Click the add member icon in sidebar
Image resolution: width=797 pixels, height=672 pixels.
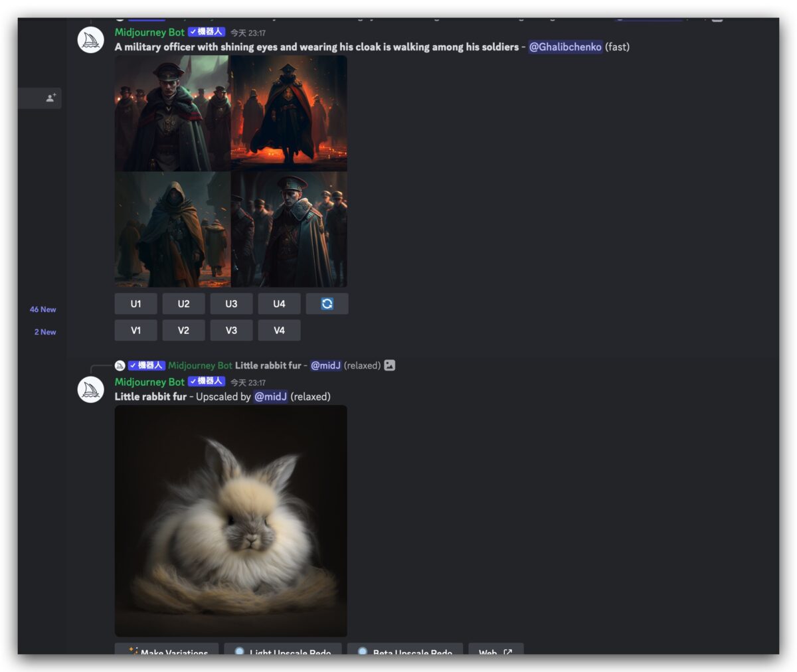[x=51, y=98]
